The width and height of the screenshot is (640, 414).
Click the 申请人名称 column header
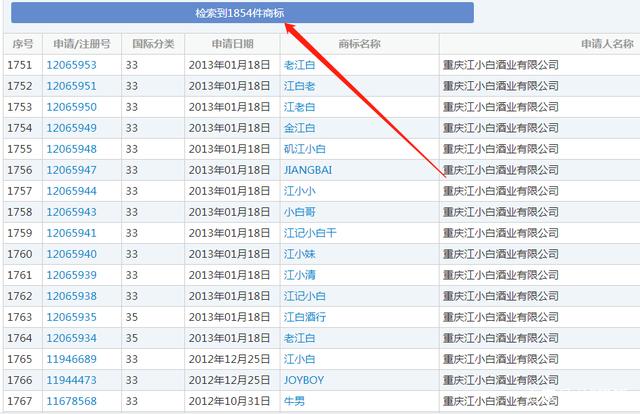607,44
